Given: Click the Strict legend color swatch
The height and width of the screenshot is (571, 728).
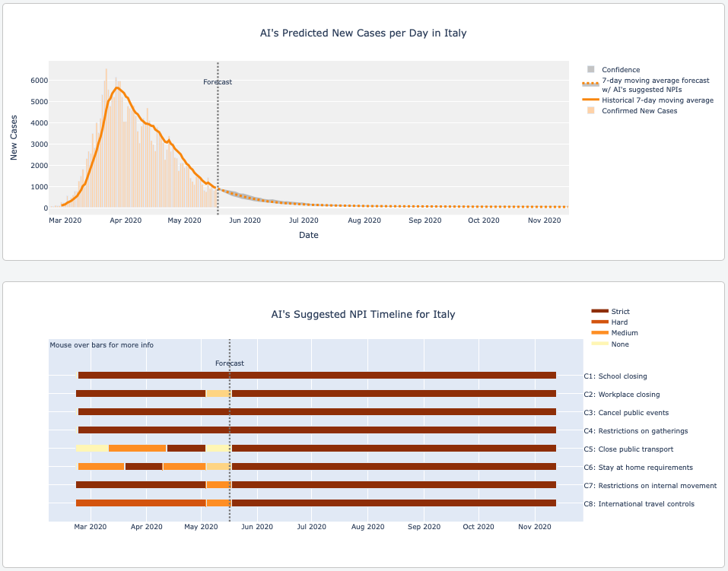Looking at the screenshot, I should 599,312.
